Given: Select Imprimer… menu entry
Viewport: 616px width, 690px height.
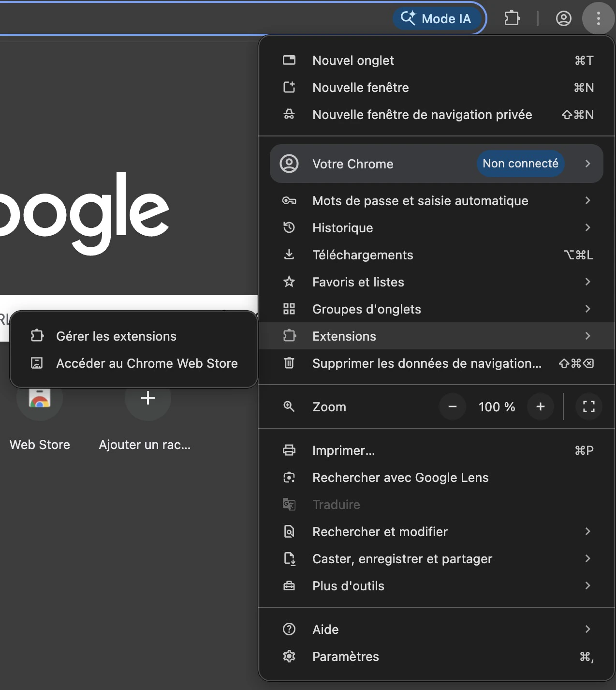Looking at the screenshot, I should pos(437,450).
